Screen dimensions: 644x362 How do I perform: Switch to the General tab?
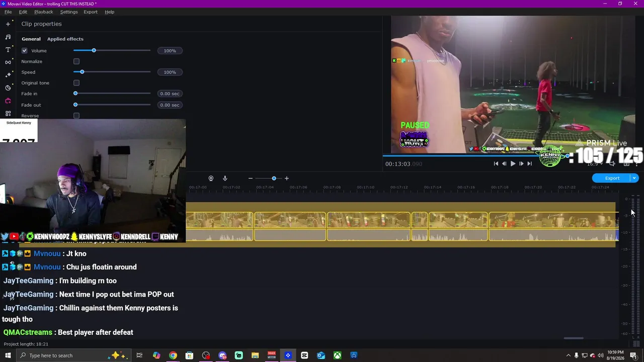[31, 39]
